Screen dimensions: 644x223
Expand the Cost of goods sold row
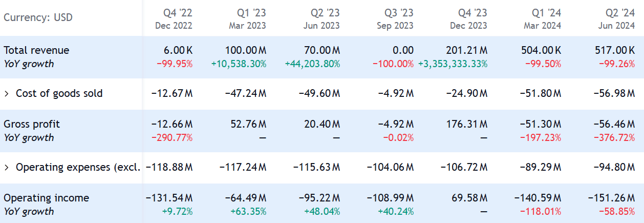tap(7, 93)
